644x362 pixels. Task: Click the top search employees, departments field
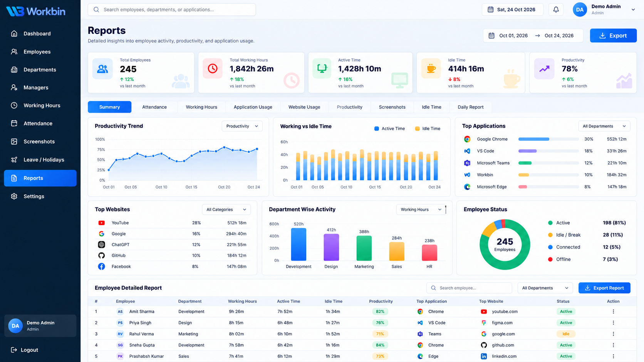point(172,10)
